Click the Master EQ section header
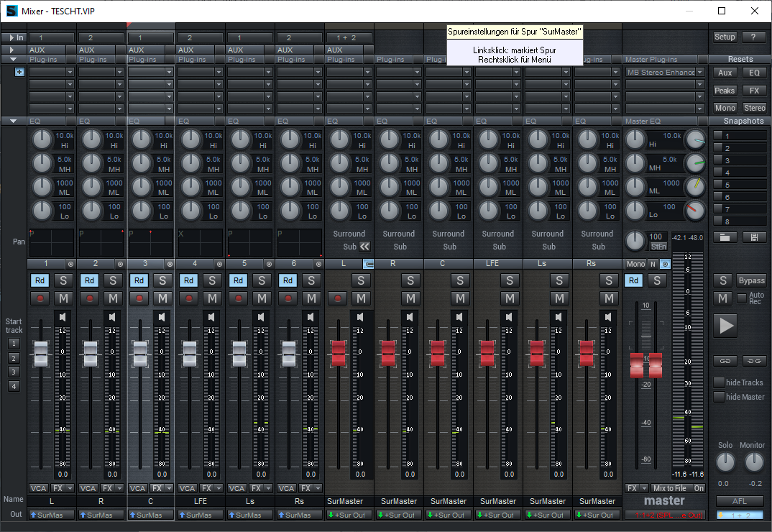Viewport: 772px width, 532px height. [643, 121]
